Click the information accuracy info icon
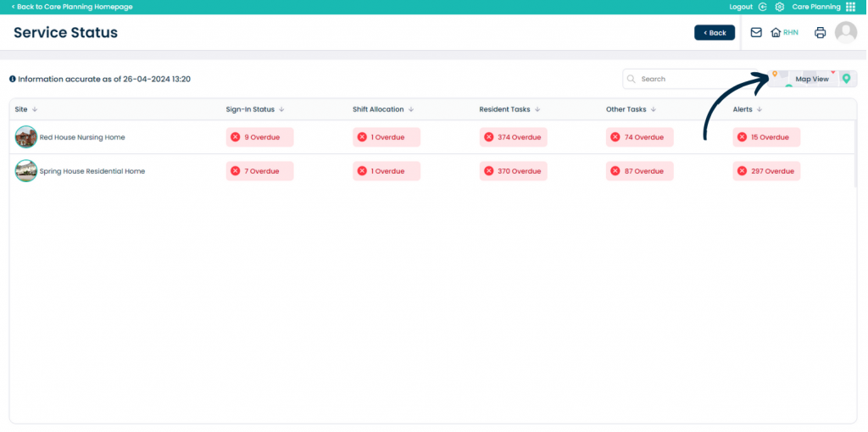Screen dimensions: 868x432 (13, 79)
